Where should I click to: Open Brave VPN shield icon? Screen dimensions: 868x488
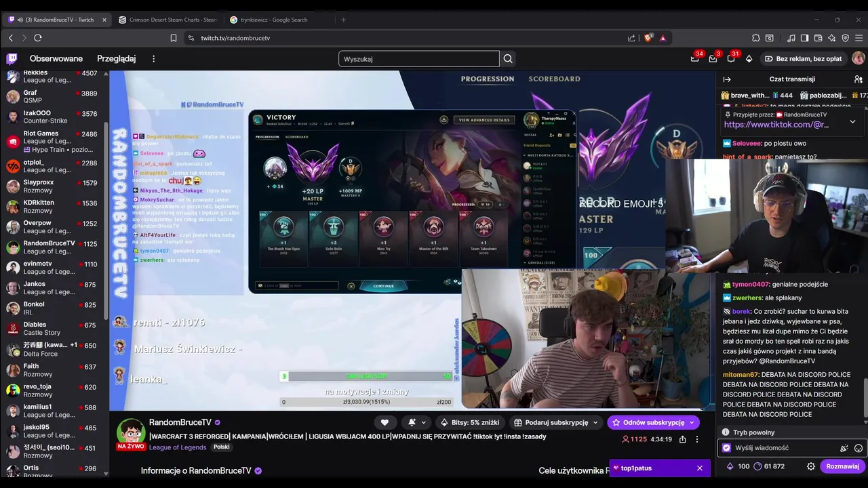[x=845, y=38]
